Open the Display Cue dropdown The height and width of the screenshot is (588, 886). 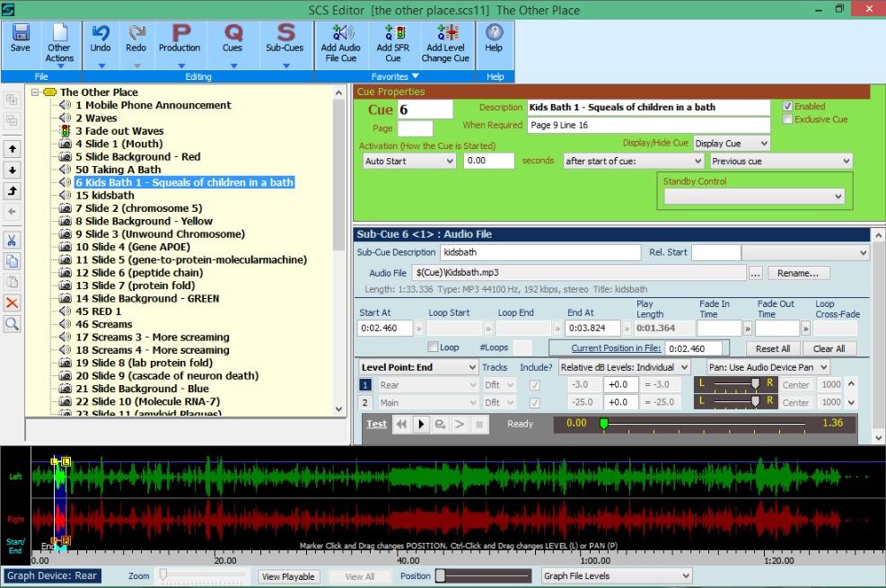click(x=731, y=144)
